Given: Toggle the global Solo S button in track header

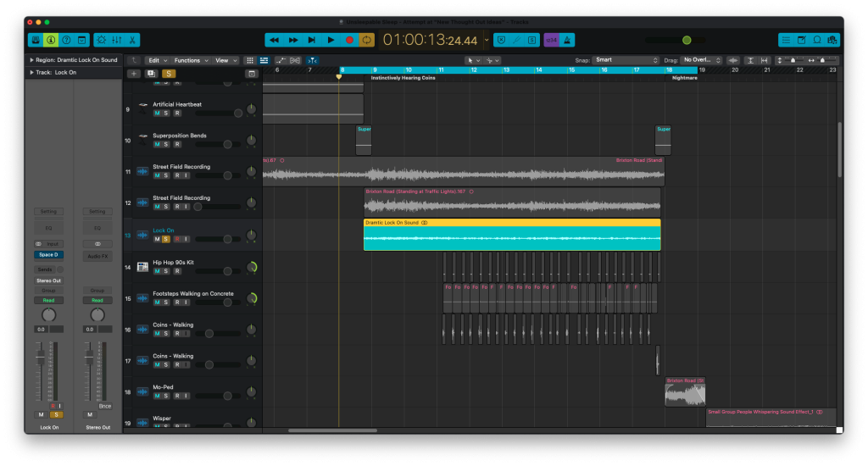Looking at the screenshot, I should coord(169,74).
